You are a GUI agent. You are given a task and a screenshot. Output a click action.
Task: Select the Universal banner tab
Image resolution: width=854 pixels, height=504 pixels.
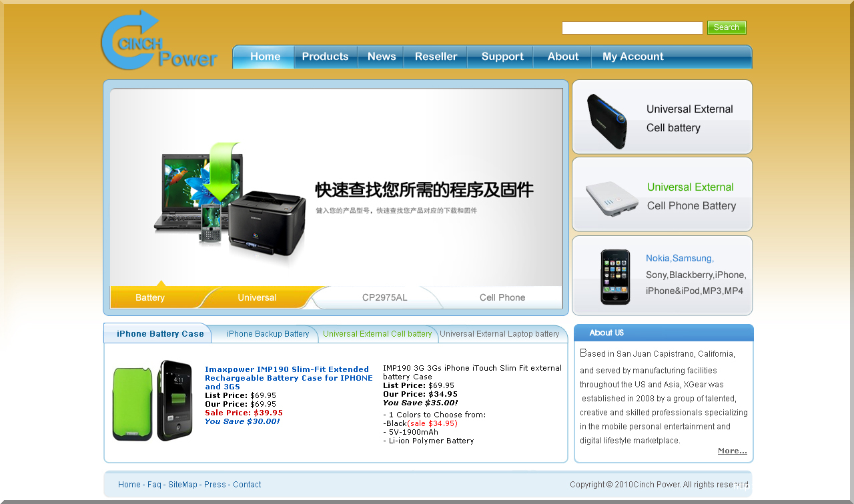coord(257,298)
